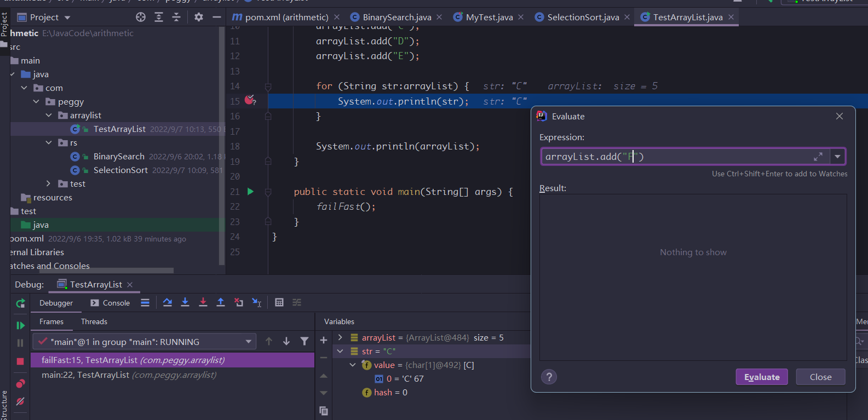Open expression history dropdown in Evaluate
The height and width of the screenshot is (420, 868).
(x=837, y=157)
